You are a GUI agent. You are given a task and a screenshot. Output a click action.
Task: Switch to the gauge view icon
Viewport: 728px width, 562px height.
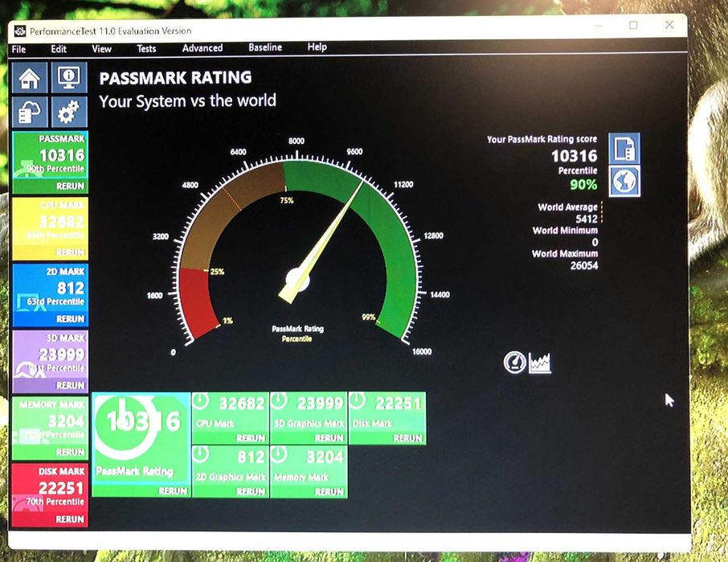coord(515,363)
